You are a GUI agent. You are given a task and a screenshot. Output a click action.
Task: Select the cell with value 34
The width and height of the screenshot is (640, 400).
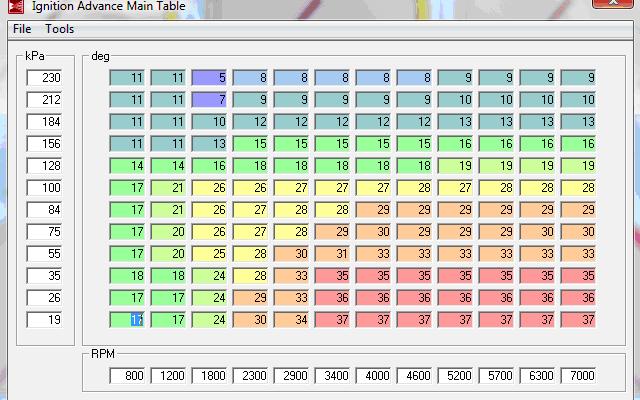tap(291, 320)
